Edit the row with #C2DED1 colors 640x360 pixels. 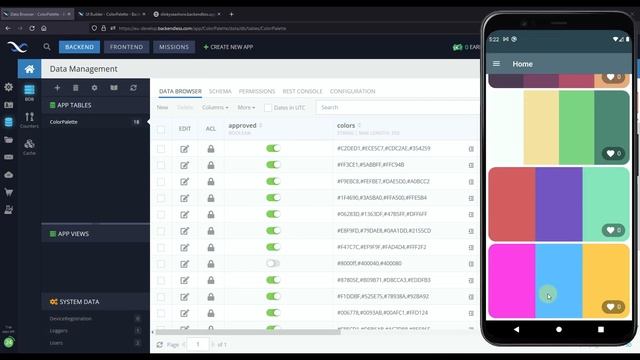tap(184, 149)
